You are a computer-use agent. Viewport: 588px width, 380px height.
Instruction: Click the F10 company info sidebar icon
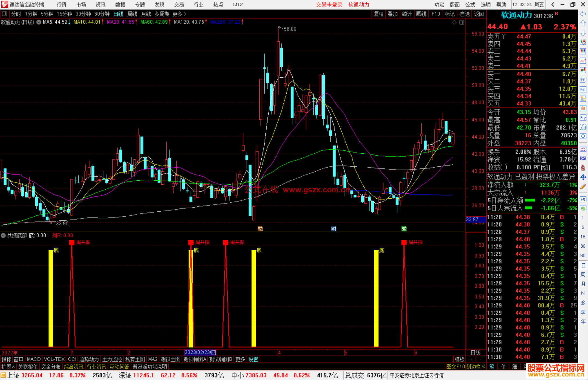pyautogui.click(x=583, y=90)
